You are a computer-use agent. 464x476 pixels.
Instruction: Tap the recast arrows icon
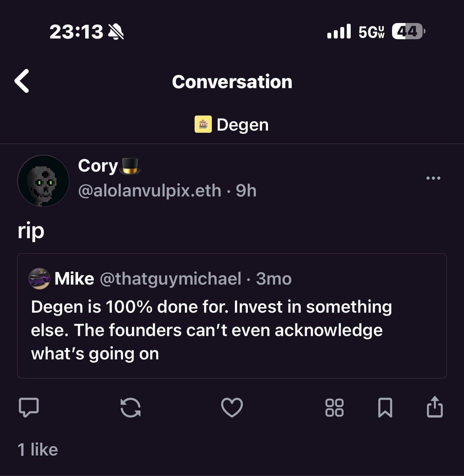pyautogui.click(x=130, y=407)
